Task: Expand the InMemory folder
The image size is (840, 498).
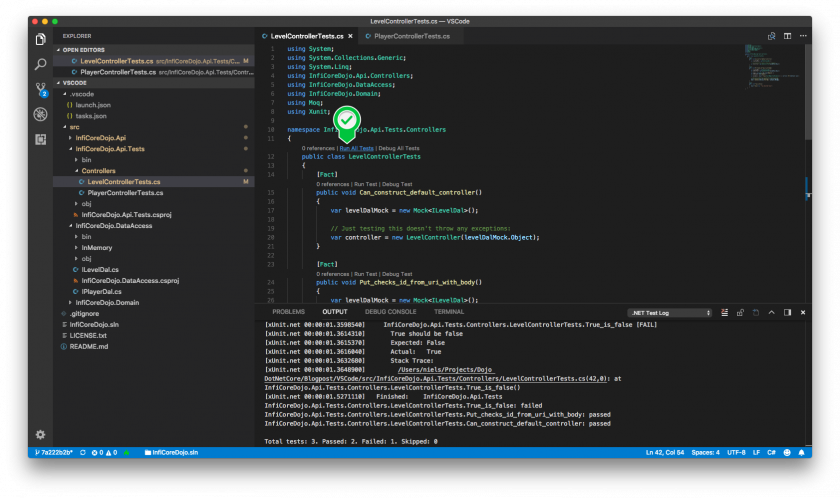Action: click(153, 248)
